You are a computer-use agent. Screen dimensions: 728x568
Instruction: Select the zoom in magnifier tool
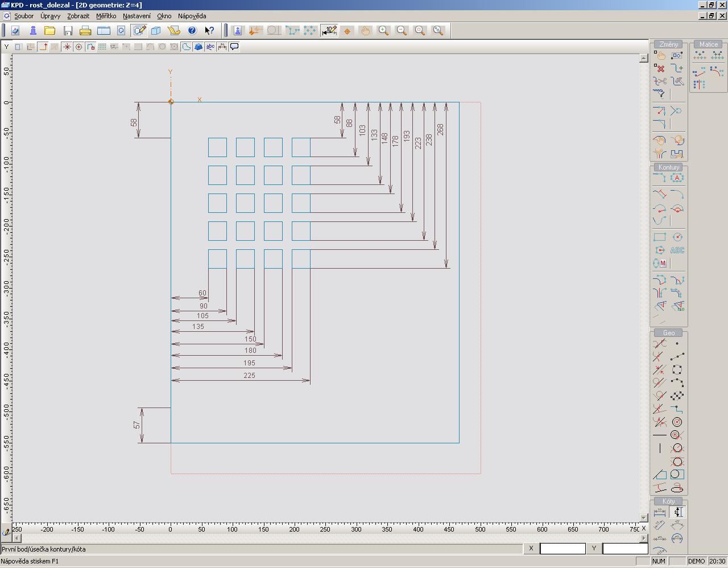pyautogui.click(x=384, y=31)
